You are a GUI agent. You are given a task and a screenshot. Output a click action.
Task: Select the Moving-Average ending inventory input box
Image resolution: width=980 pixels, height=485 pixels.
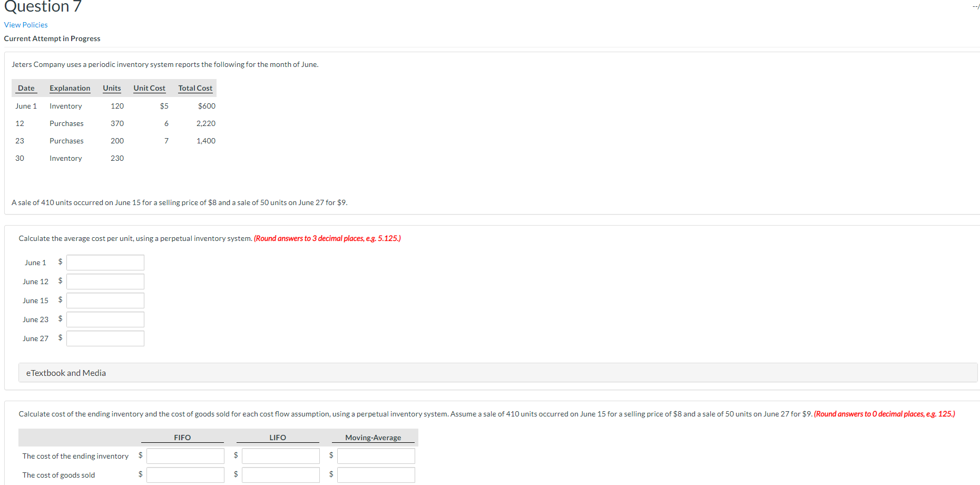(375, 455)
